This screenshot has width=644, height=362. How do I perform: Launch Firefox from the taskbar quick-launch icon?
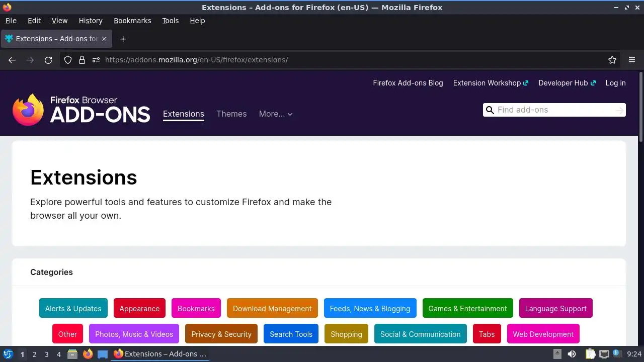(x=88, y=354)
